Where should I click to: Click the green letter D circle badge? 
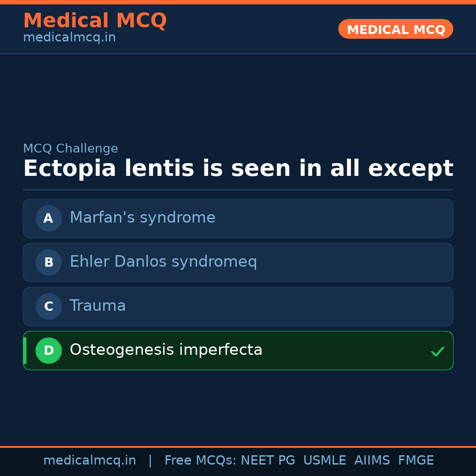48,350
